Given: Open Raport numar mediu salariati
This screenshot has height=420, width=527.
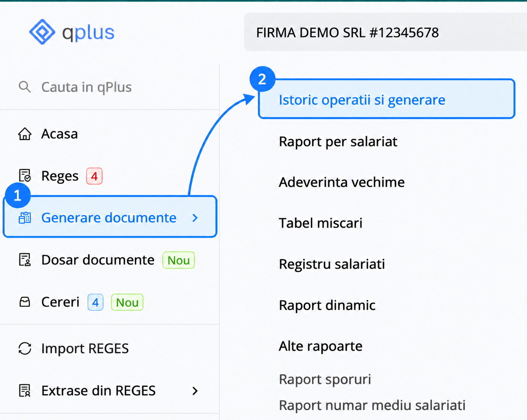Looking at the screenshot, I should (372, 405).
